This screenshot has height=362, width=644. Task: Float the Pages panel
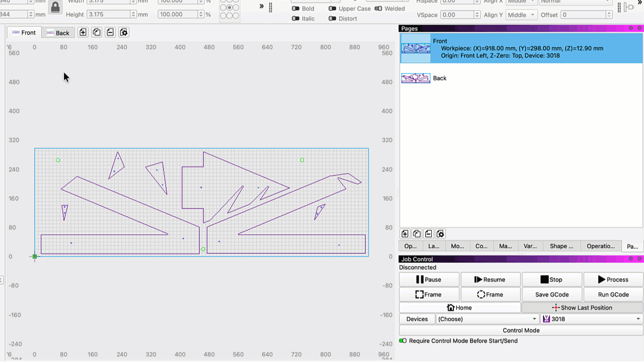tap(631, 28)
